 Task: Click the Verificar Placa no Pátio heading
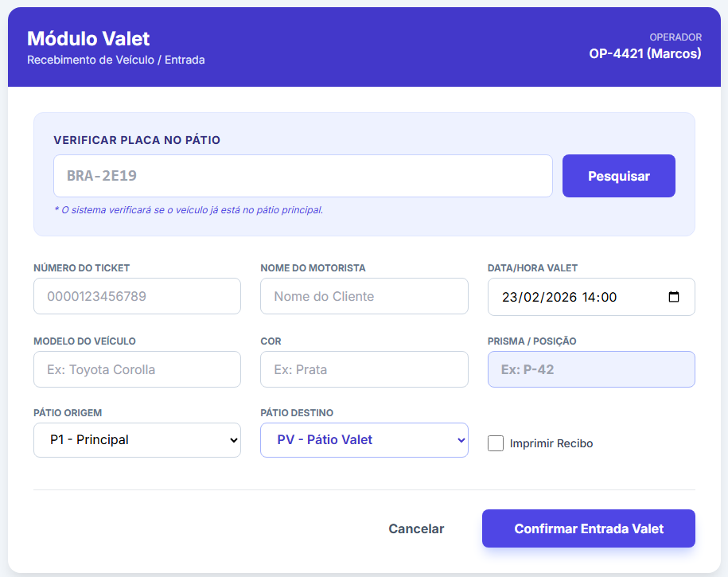pyautogui.click(x=137, y=140)
